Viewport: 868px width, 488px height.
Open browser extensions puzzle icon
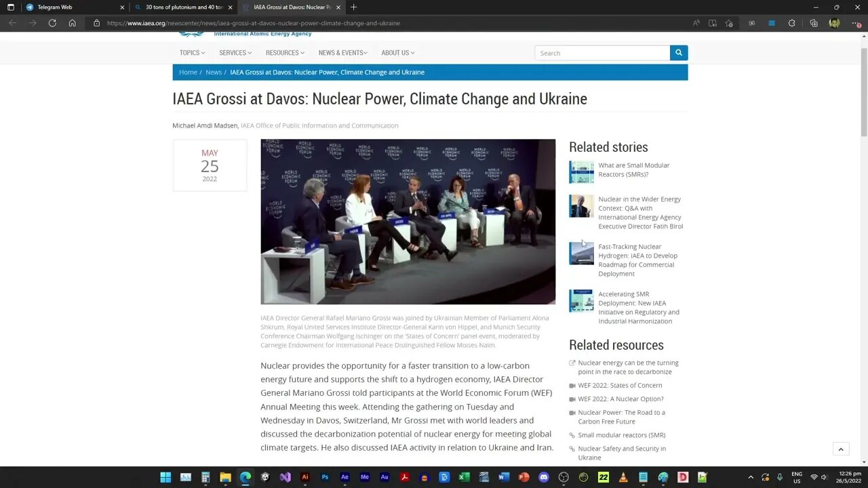coord(791,23)
